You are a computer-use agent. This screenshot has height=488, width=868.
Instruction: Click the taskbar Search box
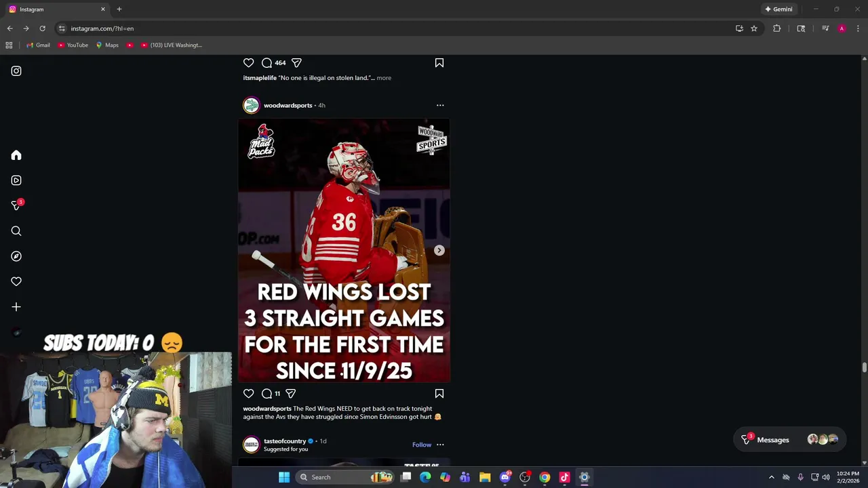[344, 477]
